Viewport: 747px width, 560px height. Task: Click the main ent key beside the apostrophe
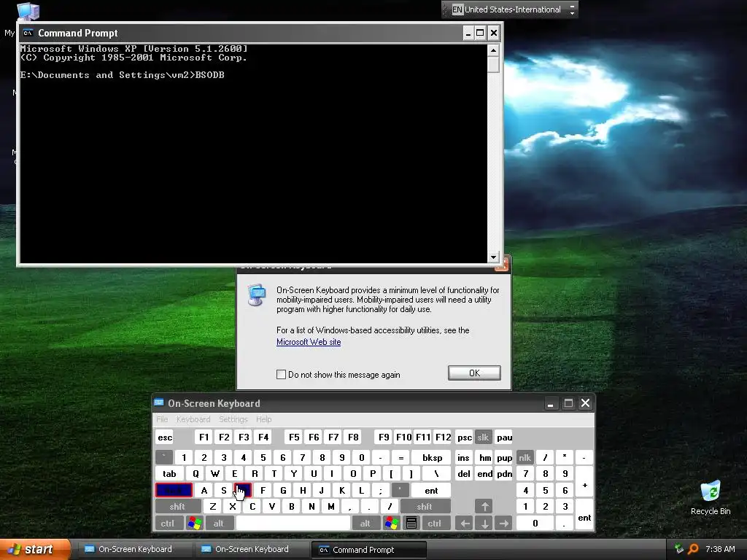[x=431, y=490]
